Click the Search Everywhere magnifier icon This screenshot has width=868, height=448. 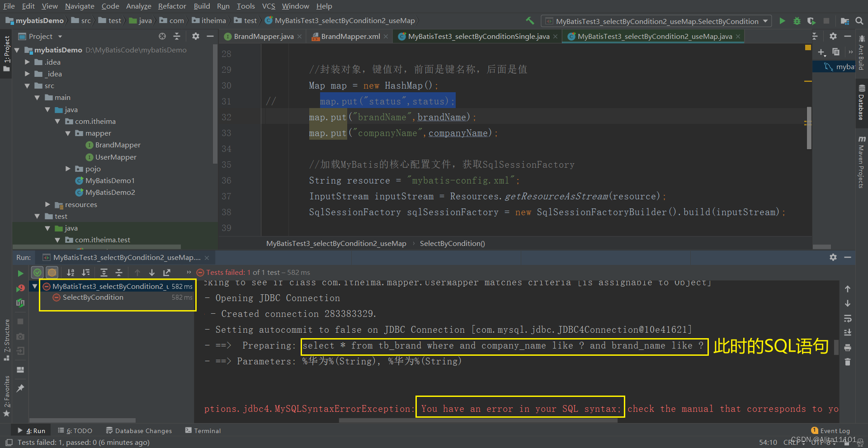(859, 21)
